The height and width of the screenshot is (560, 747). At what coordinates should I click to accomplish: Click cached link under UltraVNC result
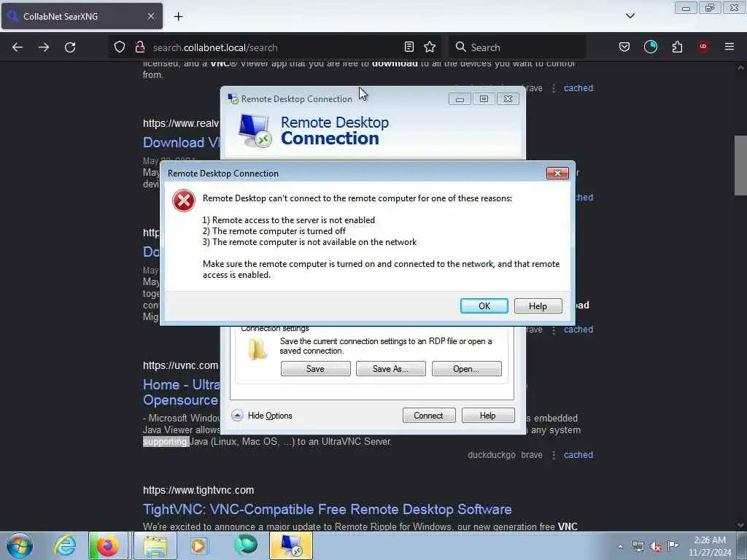pyautogui.click(x=578, y=455)
